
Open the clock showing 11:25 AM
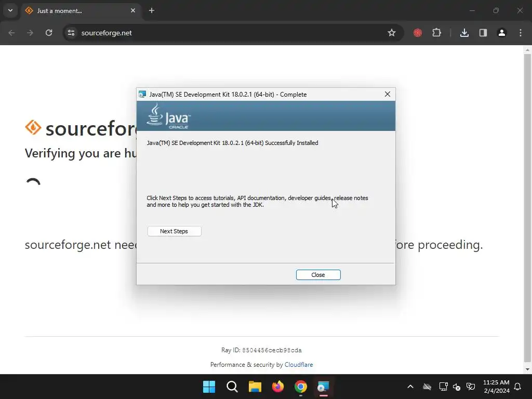click(x=496, y=387)
